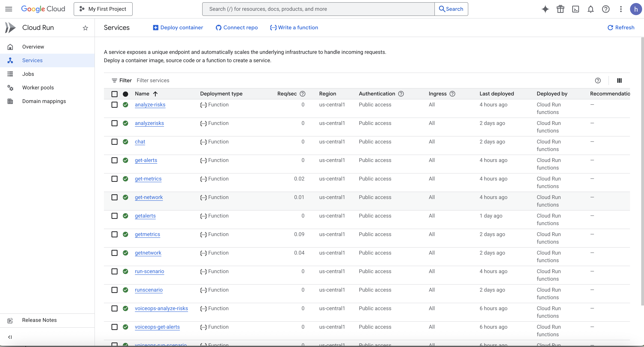Tick checkbox for the chat service
Screen dimensions: 644x347
115,142
